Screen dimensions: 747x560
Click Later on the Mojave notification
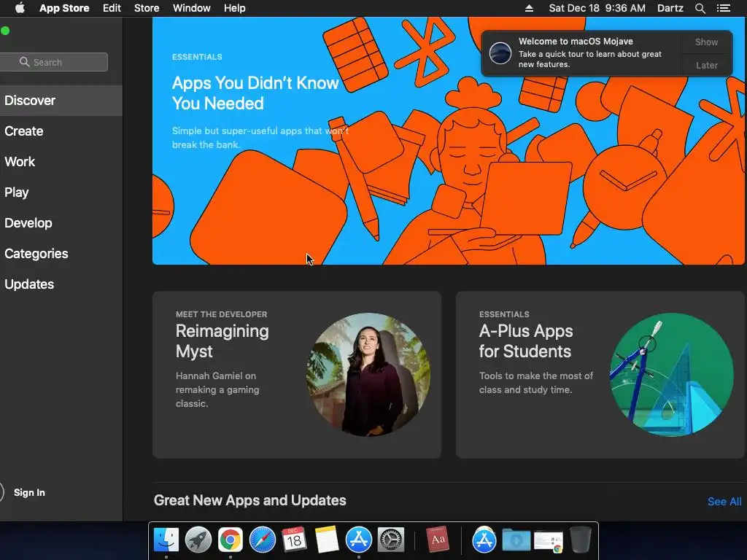point(706,65)
